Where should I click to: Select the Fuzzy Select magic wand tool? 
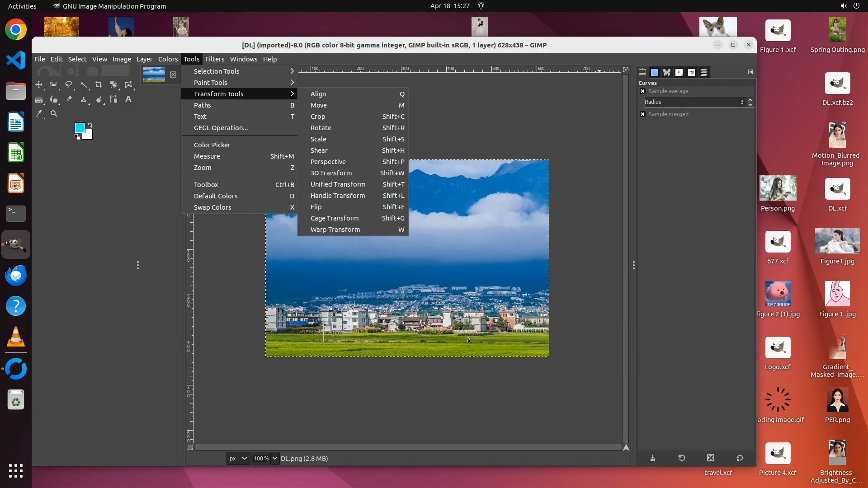coord(84,85)
